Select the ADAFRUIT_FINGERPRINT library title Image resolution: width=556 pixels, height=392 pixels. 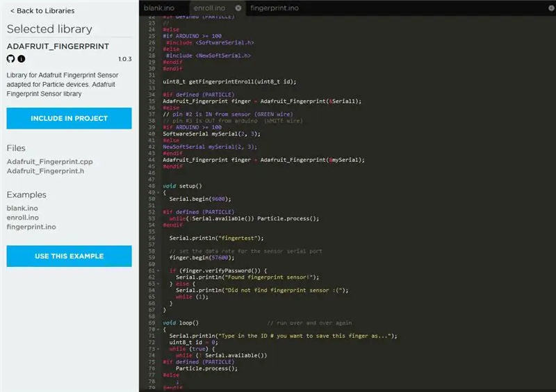(58, 47)
